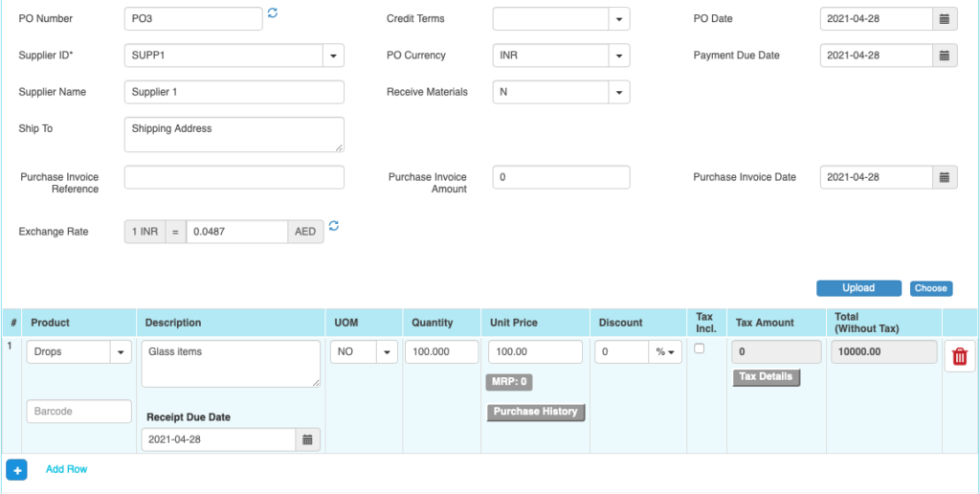The width and height of the screenshot is (980, 494).
Task: Click the MRP: 0 badge
Action: [509, 382]
